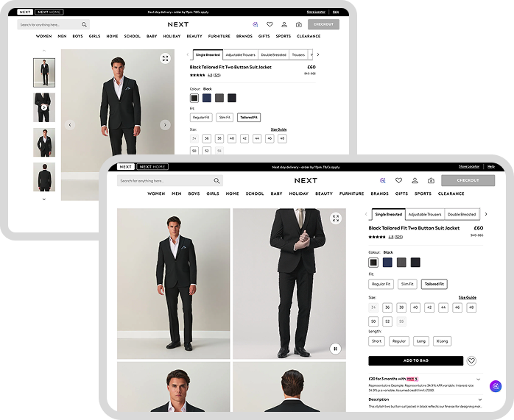
Task: Open the account icon in the back window
Action: (284, 24)
